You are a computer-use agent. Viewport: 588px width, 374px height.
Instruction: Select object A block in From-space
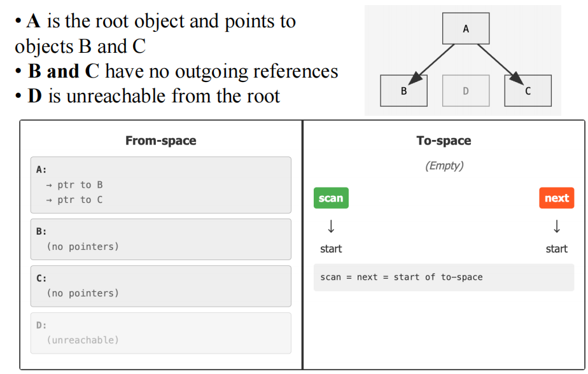(x=161, y=185)
